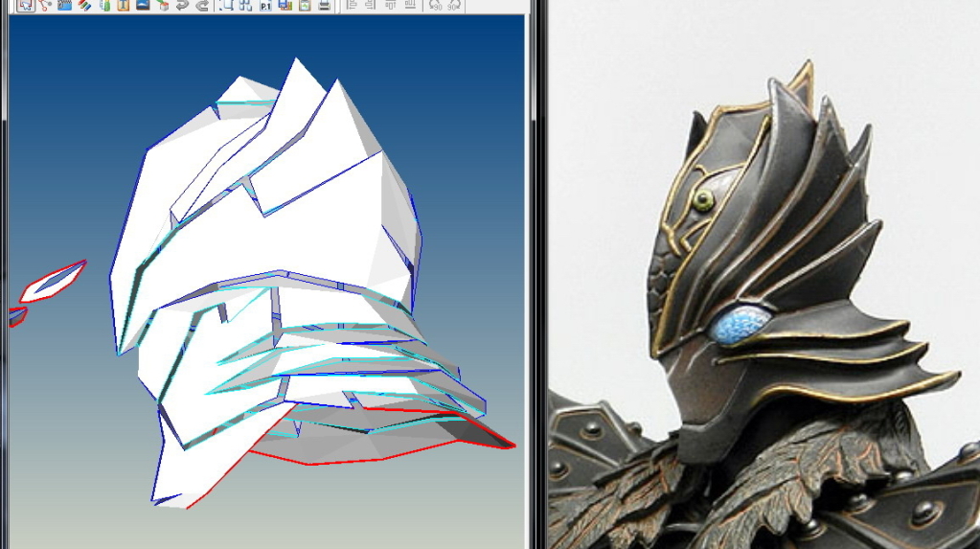980x549 pixels.
Task: Open the colored pencils edge color tool
Action: click(84, 5)
